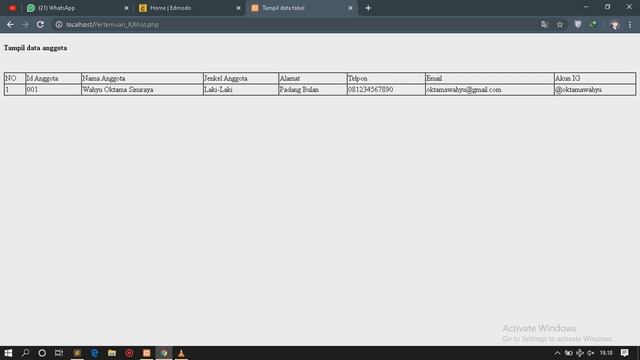Open Cortana from the taskbar
Viewport: 640px width, 360px height.
(42, 353)
